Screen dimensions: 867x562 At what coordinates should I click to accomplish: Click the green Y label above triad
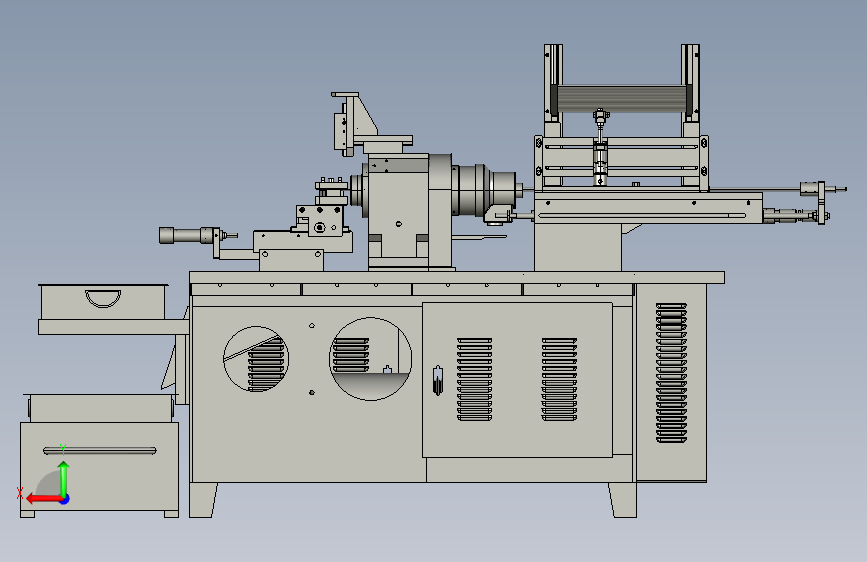(x=63, y=449)
